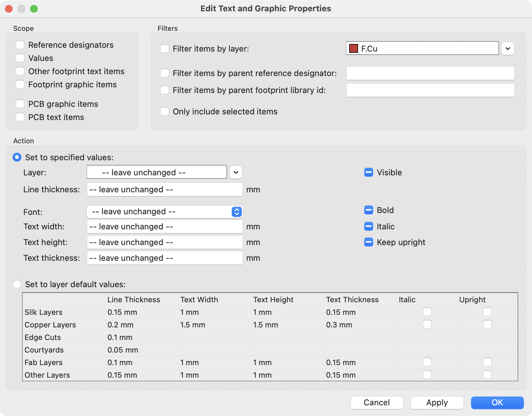Check Only include selected items
Image resolution: width=532 pixels, height=416 pixels.
165,111
